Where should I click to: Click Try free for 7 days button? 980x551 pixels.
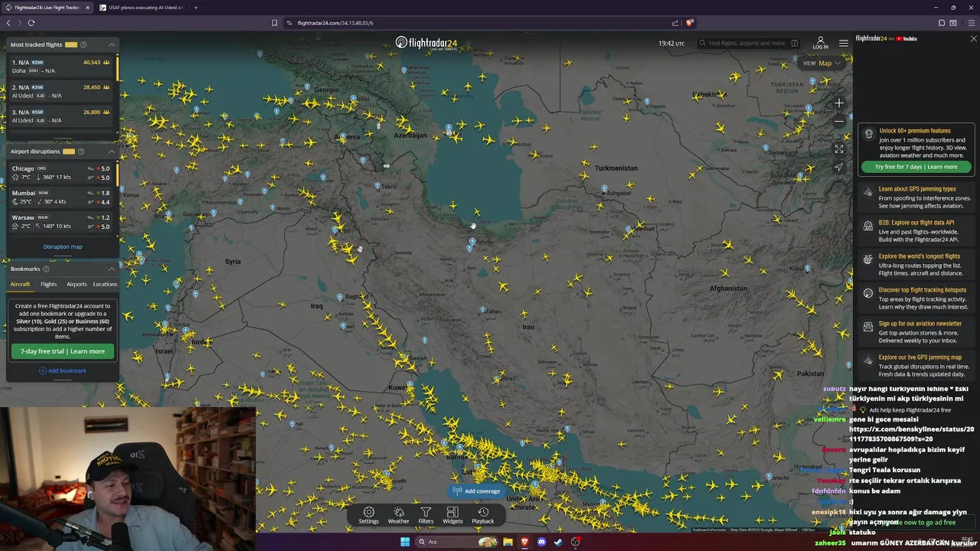pos(916,167)
